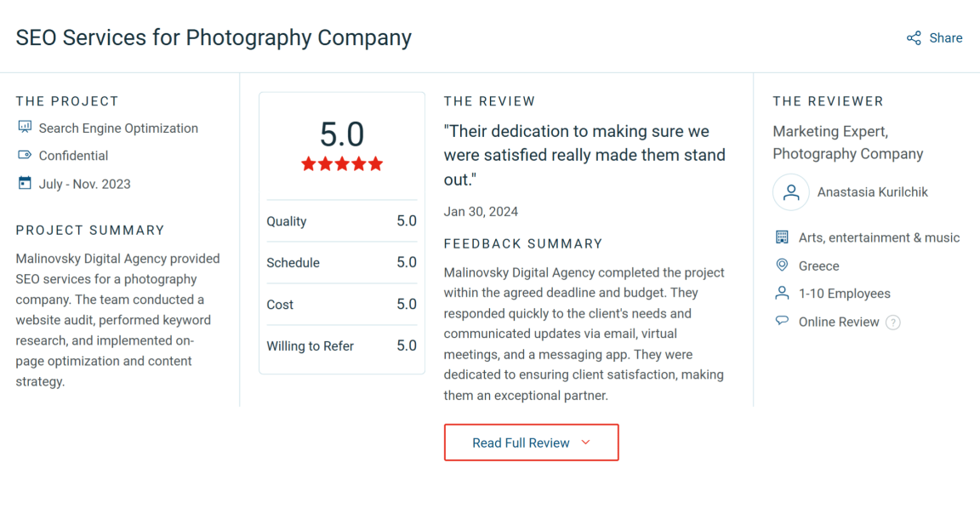
Task: Click the Share link text
Action: point(945,38)
